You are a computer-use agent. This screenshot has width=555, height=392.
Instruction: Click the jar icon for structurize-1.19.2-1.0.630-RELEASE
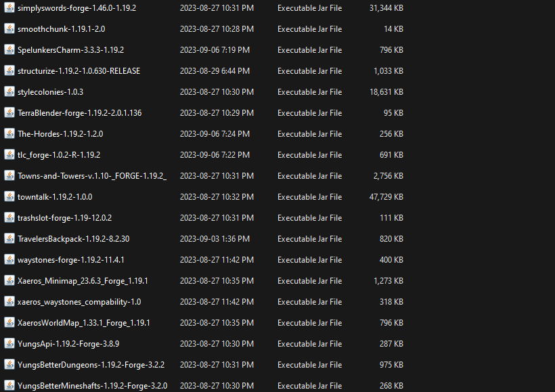click(x=9, y=70)
